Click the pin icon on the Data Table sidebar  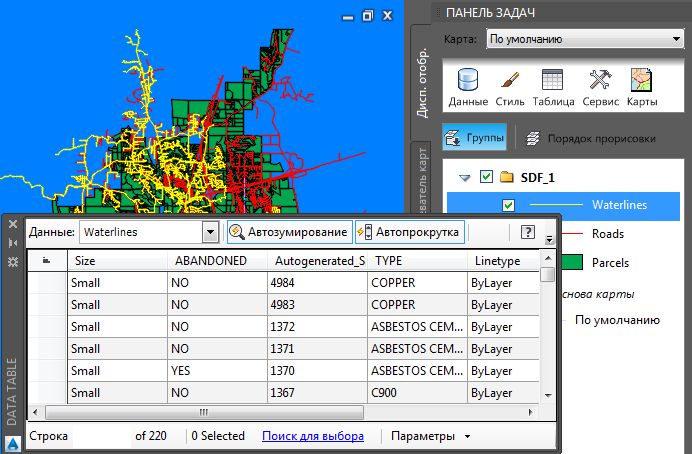coord(13,243)
